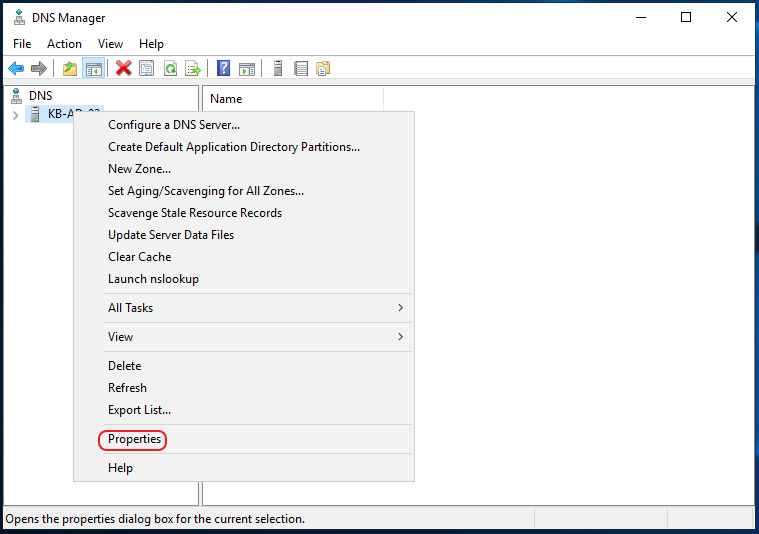This screenshot has height=534, width=759.
Task: Minimize the DNS Manager window
Action: (641, 17)
